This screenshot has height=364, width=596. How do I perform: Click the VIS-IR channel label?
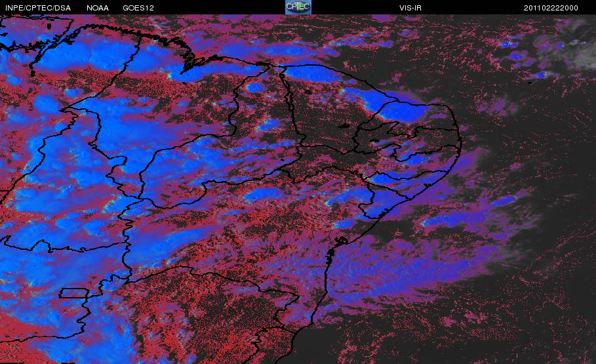pyautogui.click(x=410, y=8)
